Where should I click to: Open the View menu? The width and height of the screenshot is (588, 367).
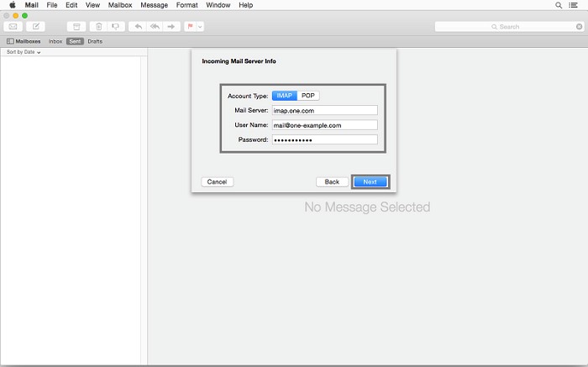pos(92,5)
